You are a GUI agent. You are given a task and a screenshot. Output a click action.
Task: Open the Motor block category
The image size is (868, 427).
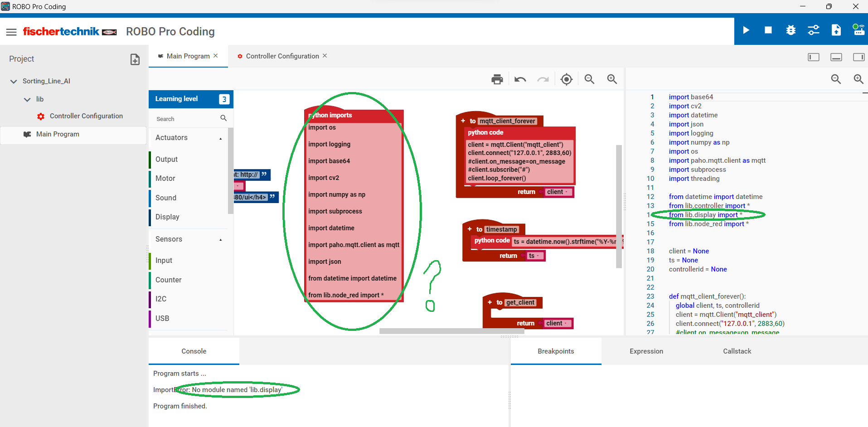pyautogui.click(x=165, y=178)
